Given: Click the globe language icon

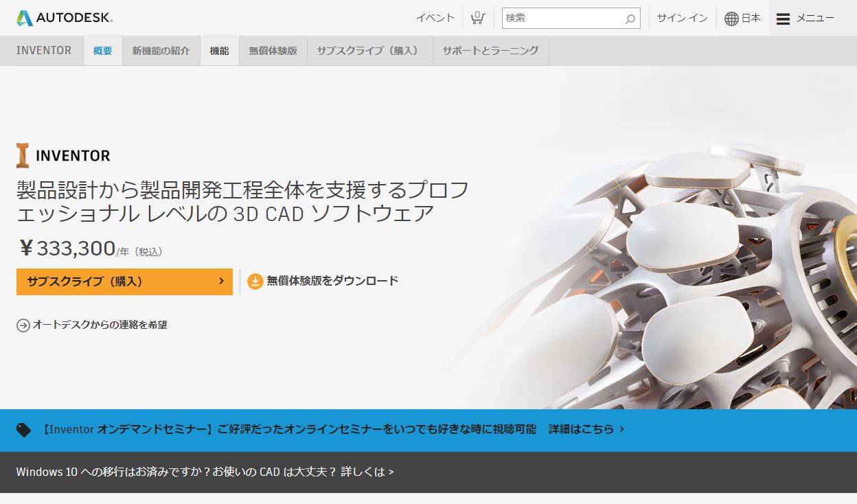Looking at the screenshot, I should pos(731,19).
